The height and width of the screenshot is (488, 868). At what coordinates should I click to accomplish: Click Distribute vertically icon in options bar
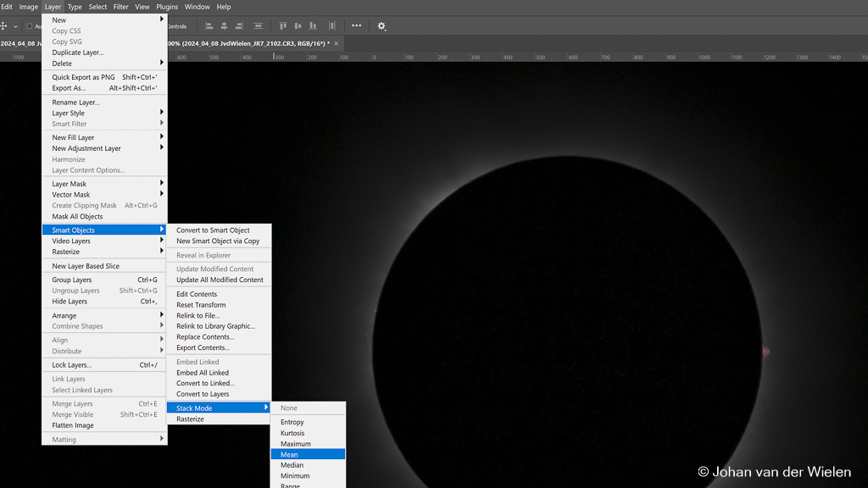pyautogui.click(x=258, y=26)
